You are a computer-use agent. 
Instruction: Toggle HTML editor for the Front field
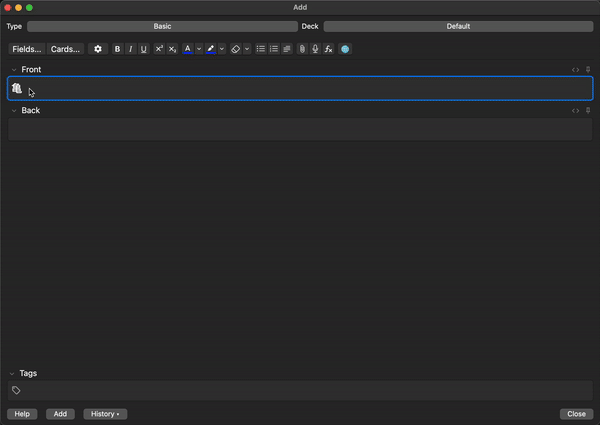point(575,70)
